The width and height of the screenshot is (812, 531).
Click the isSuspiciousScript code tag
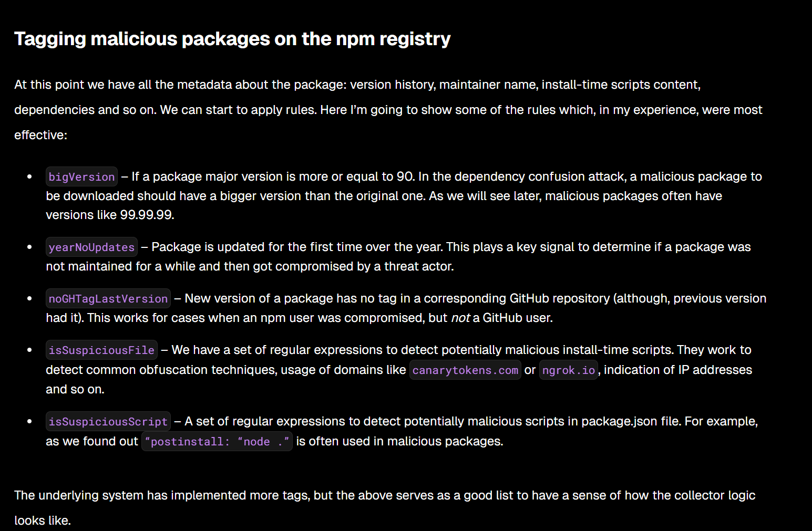tap(108, 422)
